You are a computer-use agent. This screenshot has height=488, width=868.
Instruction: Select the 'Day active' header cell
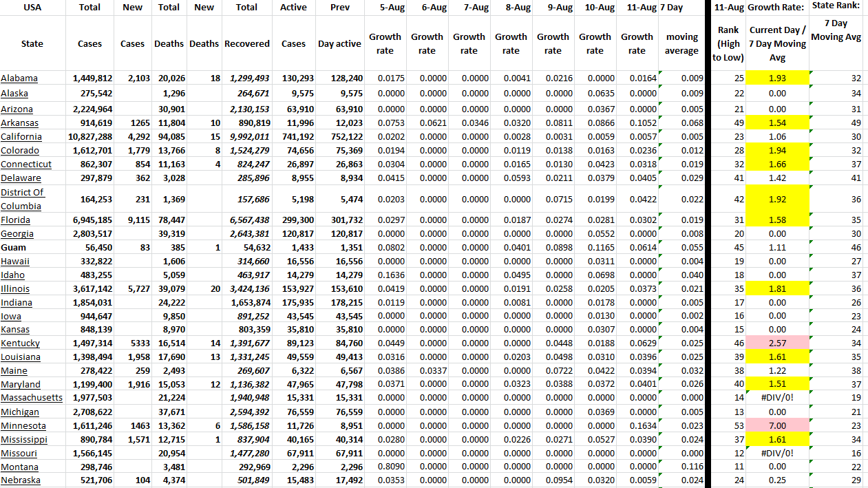click(x=339, y=44)
